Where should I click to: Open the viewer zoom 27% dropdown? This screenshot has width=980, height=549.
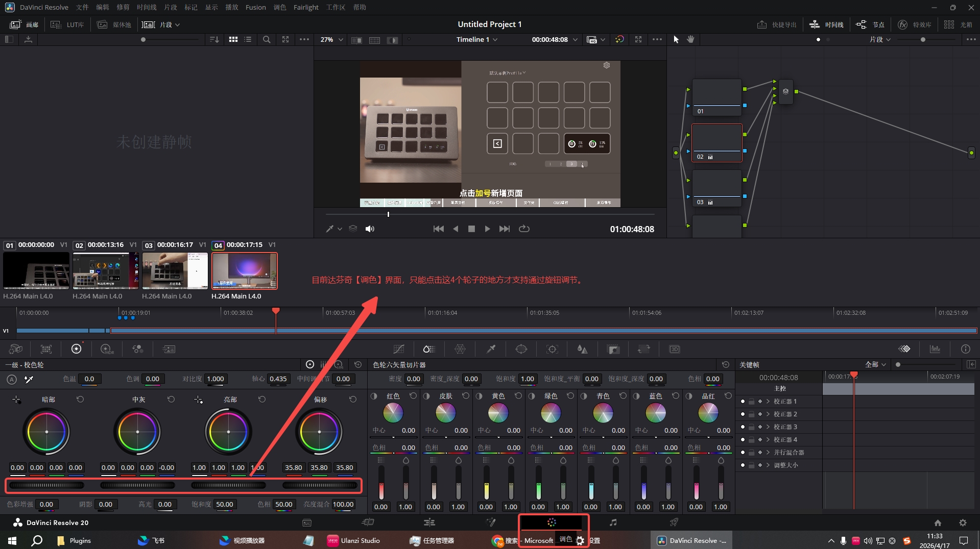[x=332, y=39]
